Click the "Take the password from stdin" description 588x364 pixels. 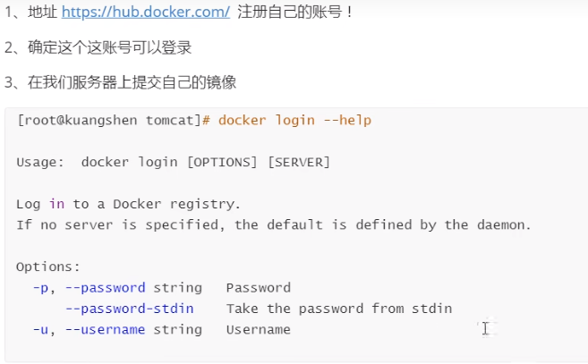(338, 309)
